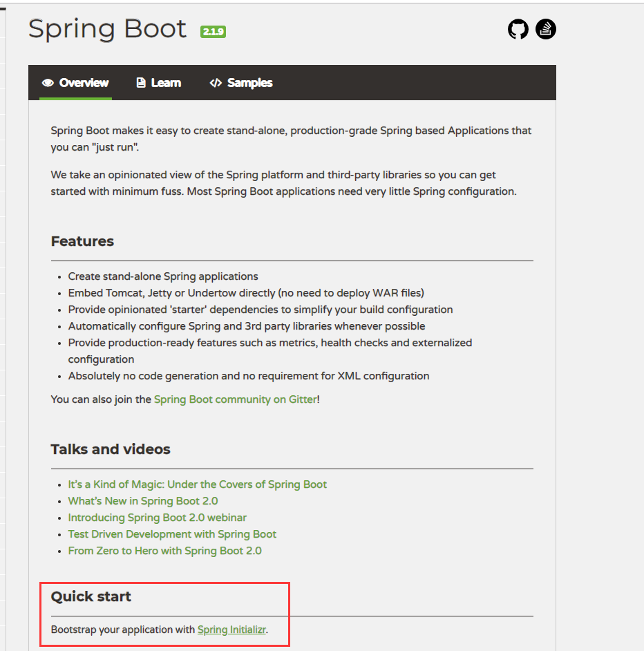Click the Spring Boot page title

pyautogui.click(x=108, y=30)
